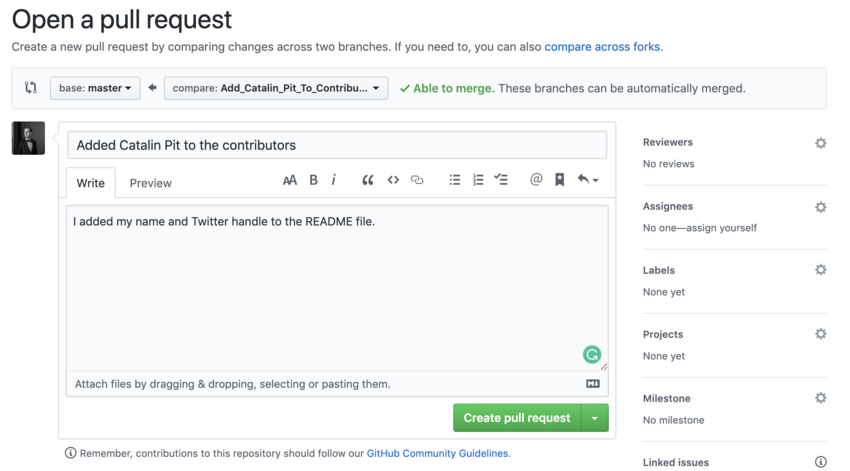Insert a numbered list

tap(478, 180)
